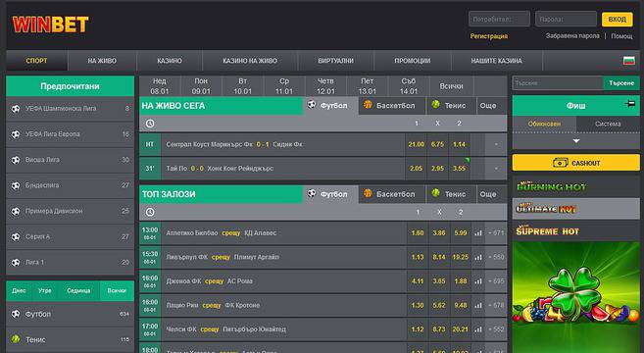Viewport: 644px width, 353px height.
Task: Click the Регистрация link
Action: [489, 36]
